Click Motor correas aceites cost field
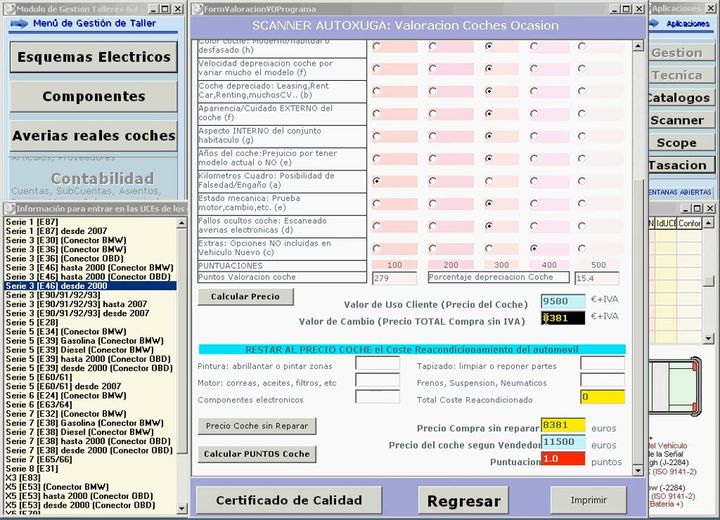 coord(377,380)
